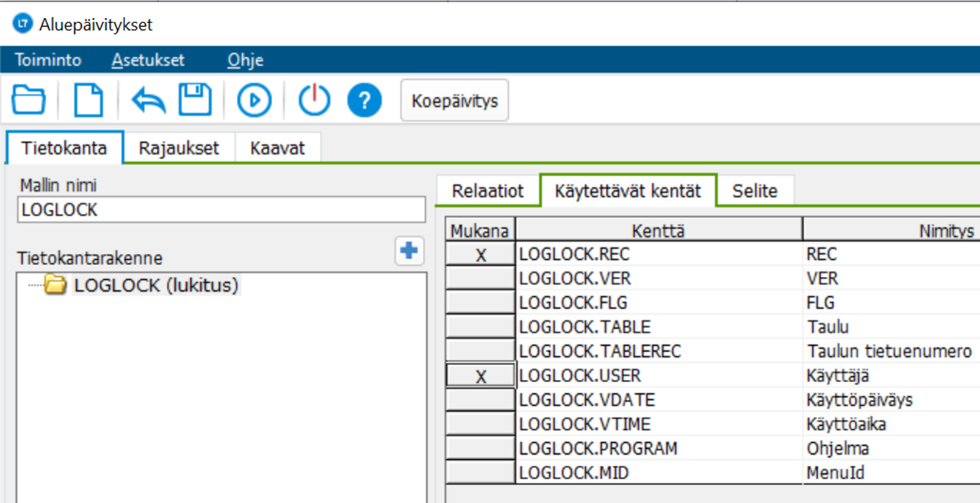Click the Mallin nimi input field

(222, 210)
